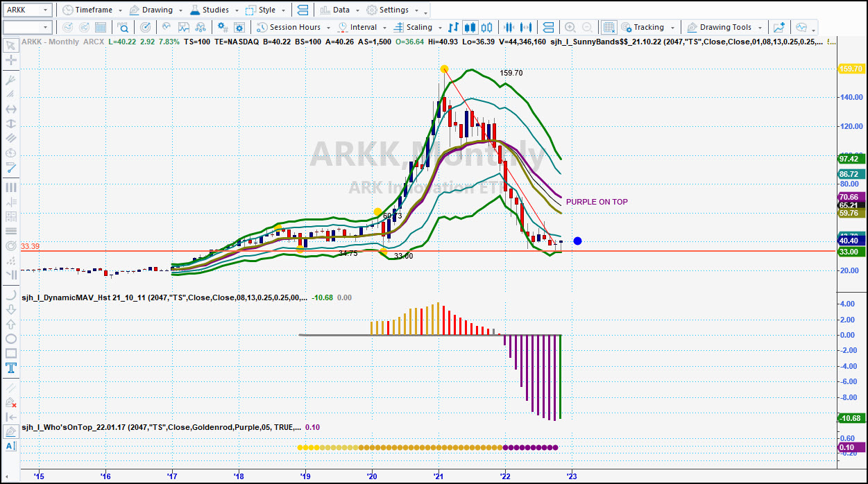The image size is (868, 484).
Task: Select the rectangle drawing tool
Action: [x=11, y=353]
